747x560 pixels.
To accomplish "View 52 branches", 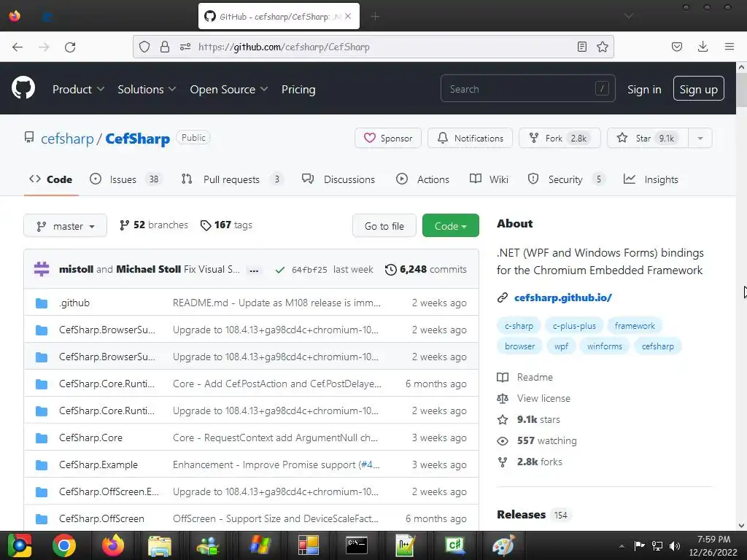I will 154,225.
